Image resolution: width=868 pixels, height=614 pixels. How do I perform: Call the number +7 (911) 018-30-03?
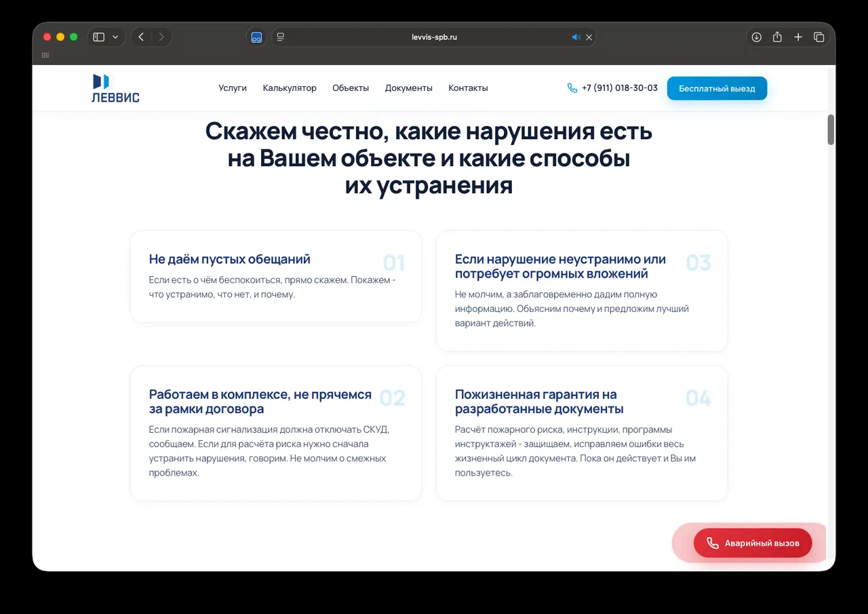(620, 88)
